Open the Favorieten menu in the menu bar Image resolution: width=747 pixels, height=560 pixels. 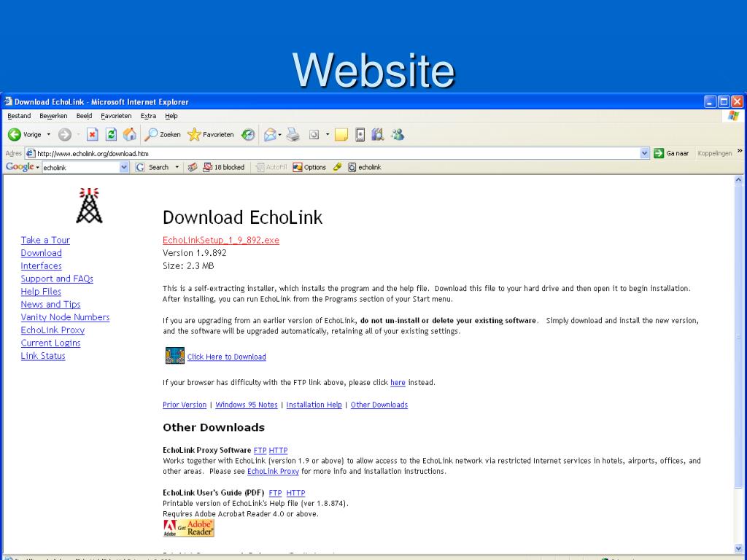[116, 116]
